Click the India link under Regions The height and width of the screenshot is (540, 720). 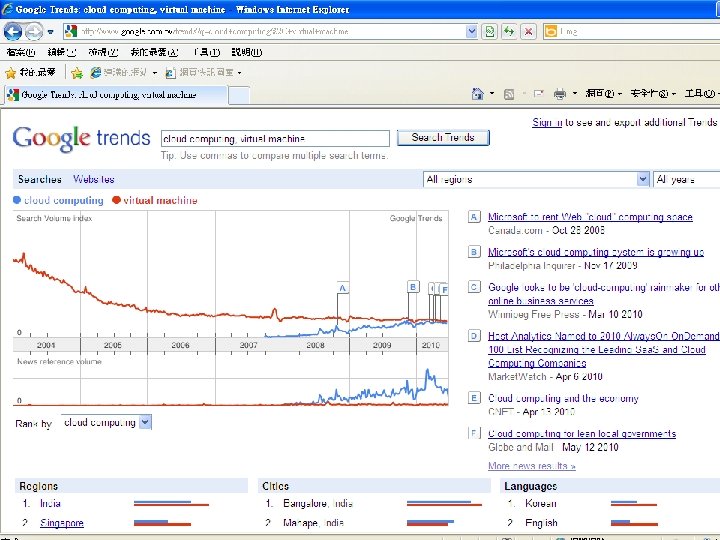point(51,504)
